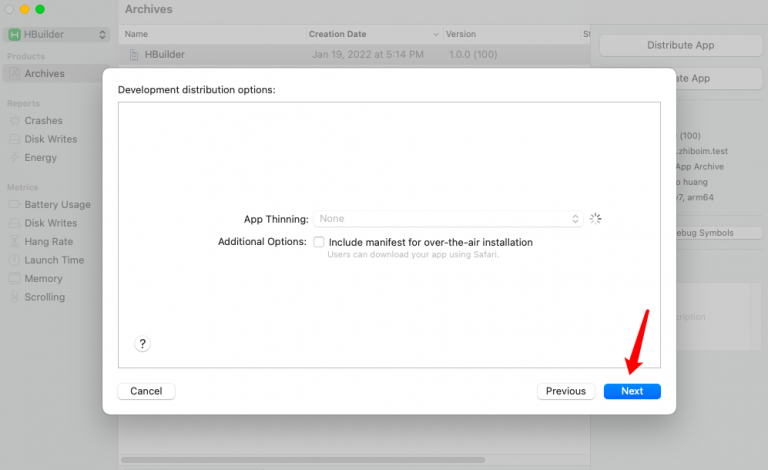768x470 pixels.
Task: Click the Previous button
Action: pyautogui.click(x=565, y=391)
